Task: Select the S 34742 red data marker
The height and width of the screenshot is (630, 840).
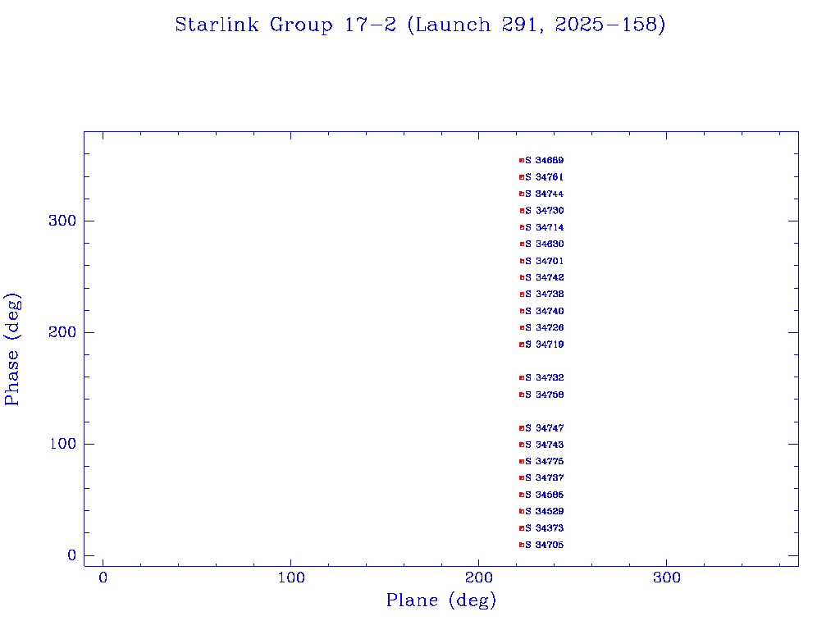Action: [x=522, y=278]
